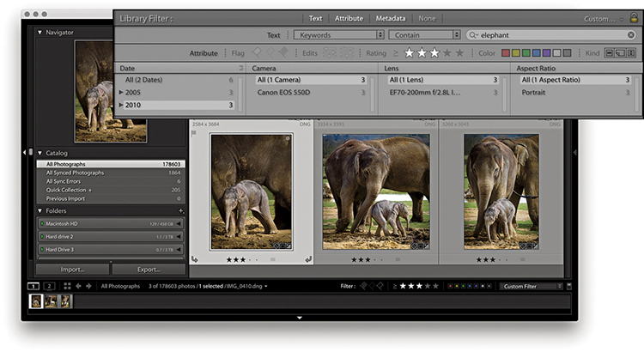Select main window display button 1
The height and width of the screenshot is (352, 644).
(33, 286)
